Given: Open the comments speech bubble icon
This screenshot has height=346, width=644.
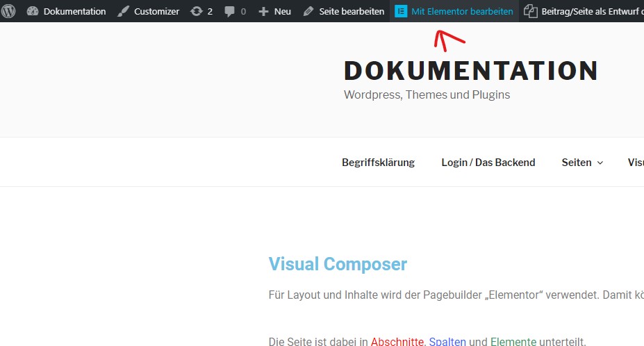Looking at the screenshot, I should tap(230, 11).
